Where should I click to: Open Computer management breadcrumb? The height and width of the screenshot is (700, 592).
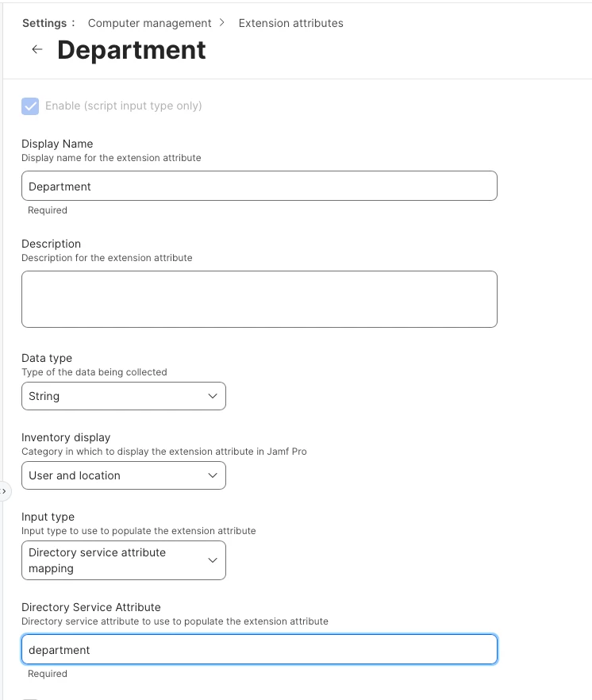[149, 23]
